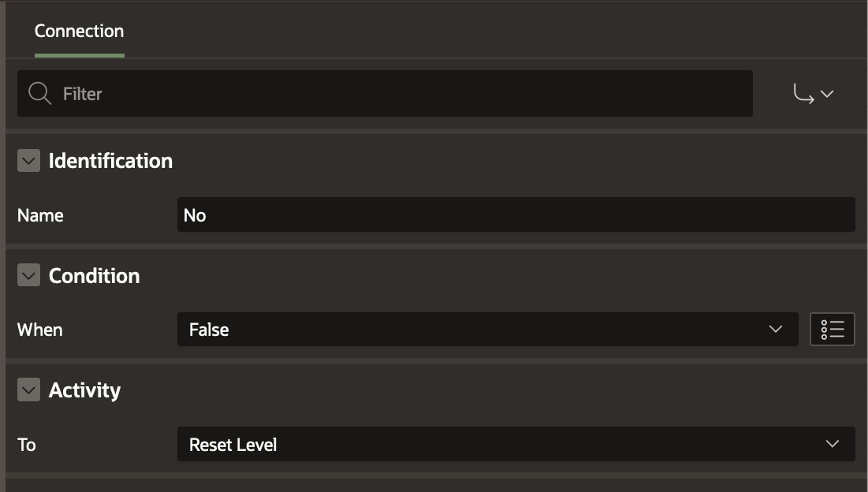Click the Activity section heading
The width and height of the screenshot is (868, 492).
coord(84,390)
